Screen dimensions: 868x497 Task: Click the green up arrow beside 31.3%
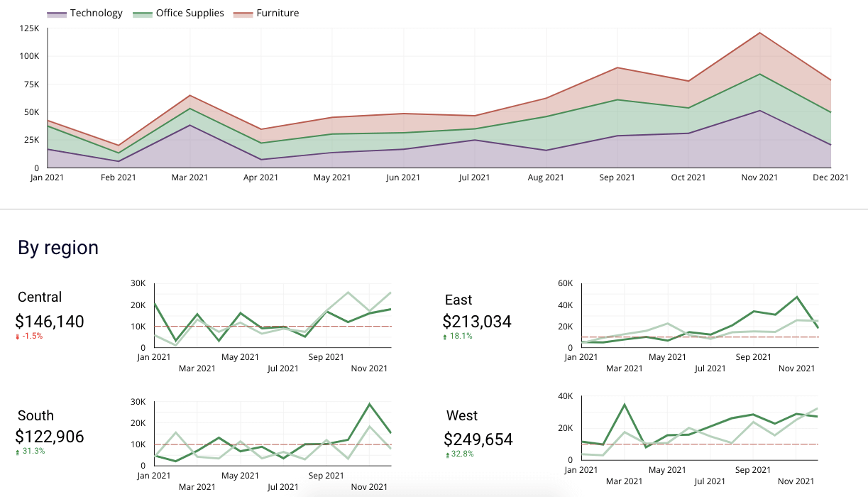click(x=18, y=452)
